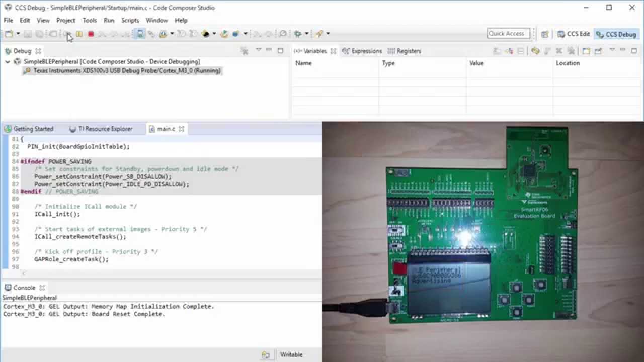Image resolution: width=644 pixels, height=362 pixels.
Task: Select the XDS100v3 Cortex_M3_0 (Running) entry
Action: (122, 71)
